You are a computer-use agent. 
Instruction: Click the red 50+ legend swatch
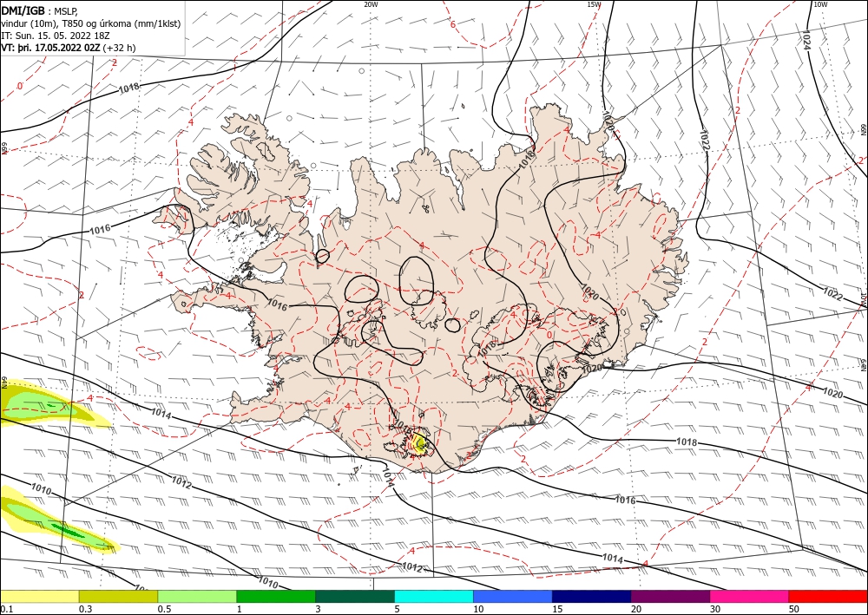pyautogui.click(x=828, y=596)
